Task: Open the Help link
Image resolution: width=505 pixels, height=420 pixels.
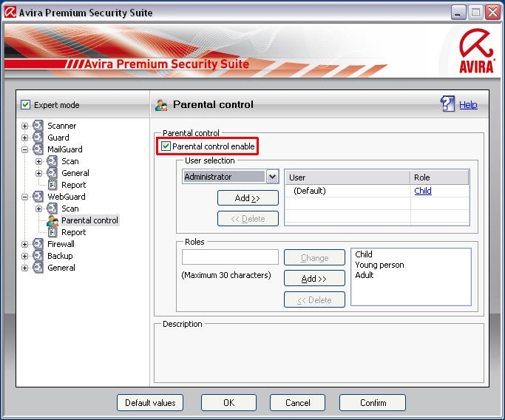Action: [x=468, y=105]
